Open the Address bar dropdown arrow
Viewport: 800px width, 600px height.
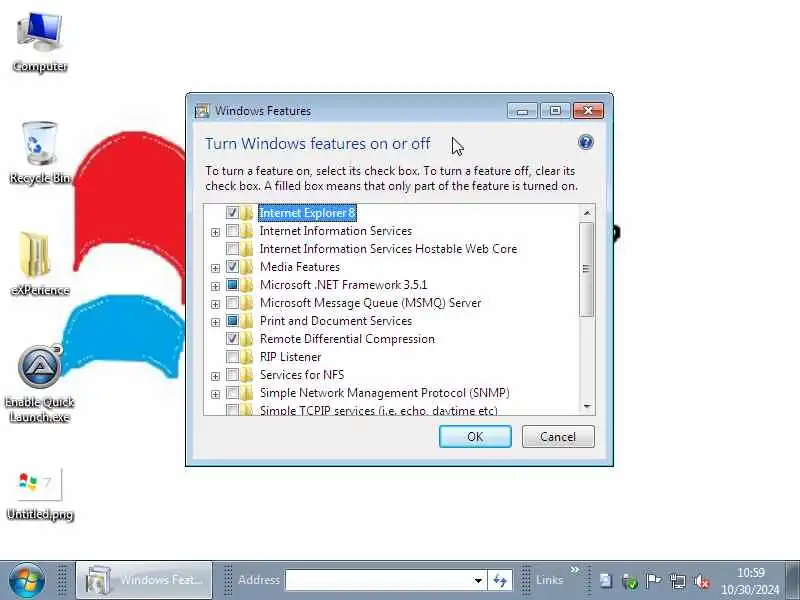click(478, 580)
